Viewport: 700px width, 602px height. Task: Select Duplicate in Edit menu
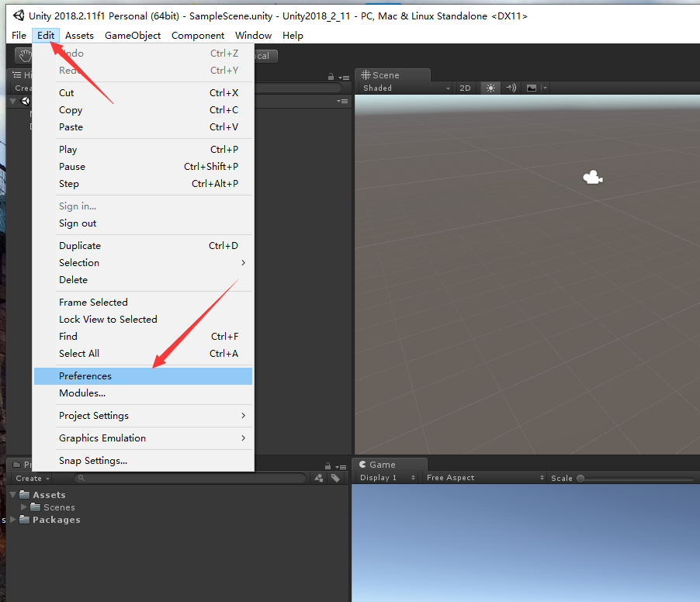coord(144,245)
